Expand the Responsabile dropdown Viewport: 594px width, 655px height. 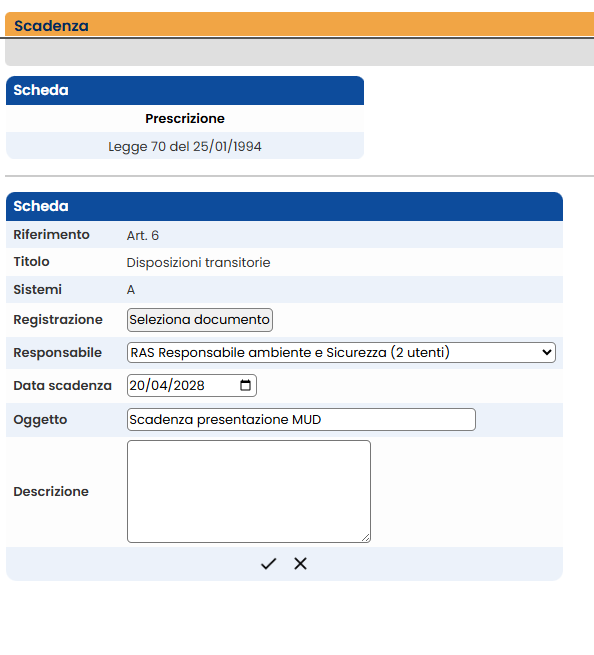(x=341, y=353)
